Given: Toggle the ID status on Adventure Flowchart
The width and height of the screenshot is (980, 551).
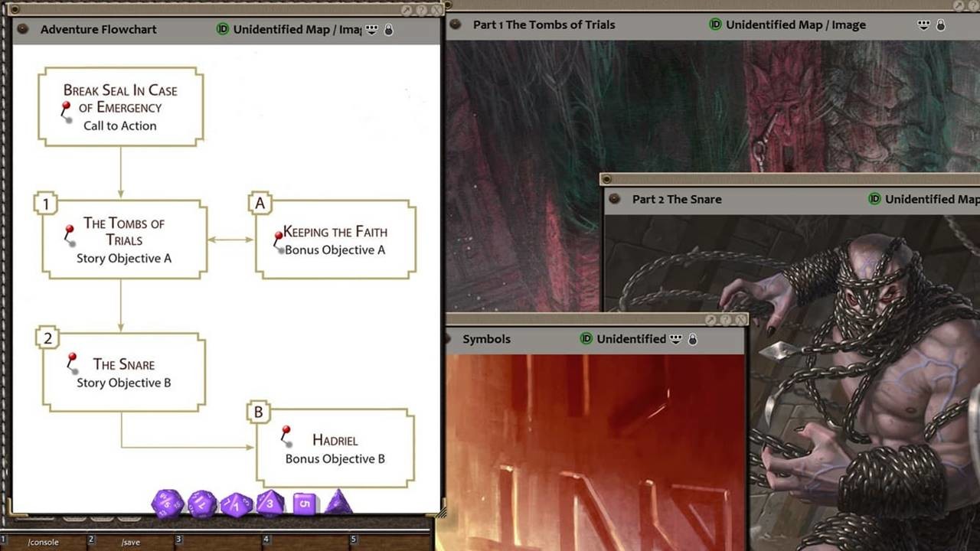Looking at the screenshot, I should [223, 29].
